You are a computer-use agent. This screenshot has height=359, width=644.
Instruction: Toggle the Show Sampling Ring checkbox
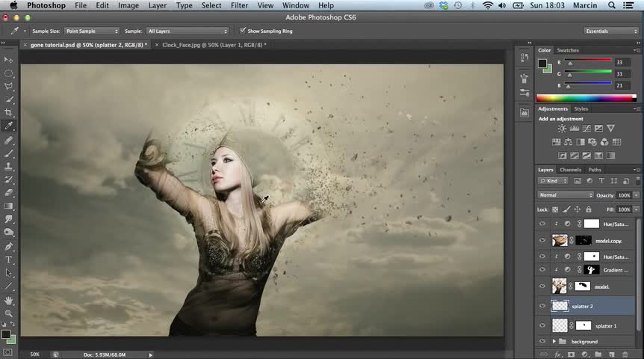pyautogui.click(x=243, y=31)
